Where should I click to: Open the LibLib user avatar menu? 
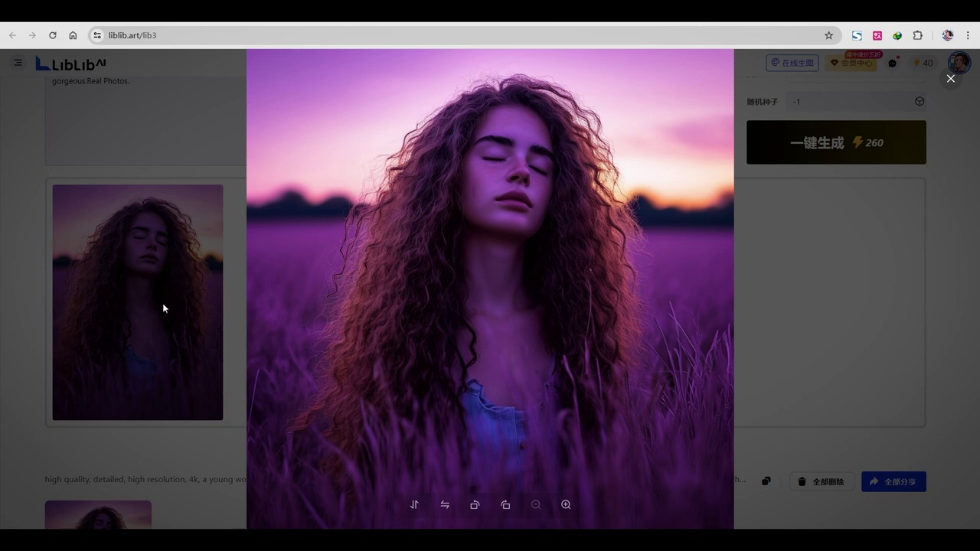pos(959,63)
